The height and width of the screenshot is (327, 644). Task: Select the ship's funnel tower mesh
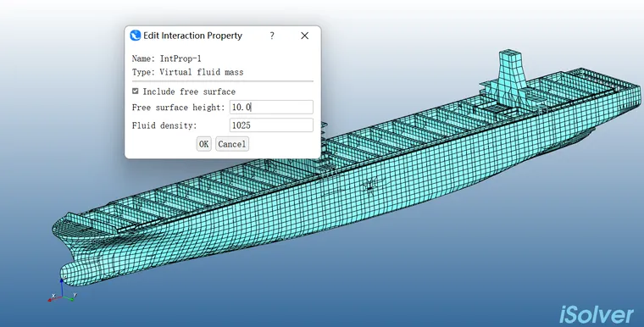[511, 73]
